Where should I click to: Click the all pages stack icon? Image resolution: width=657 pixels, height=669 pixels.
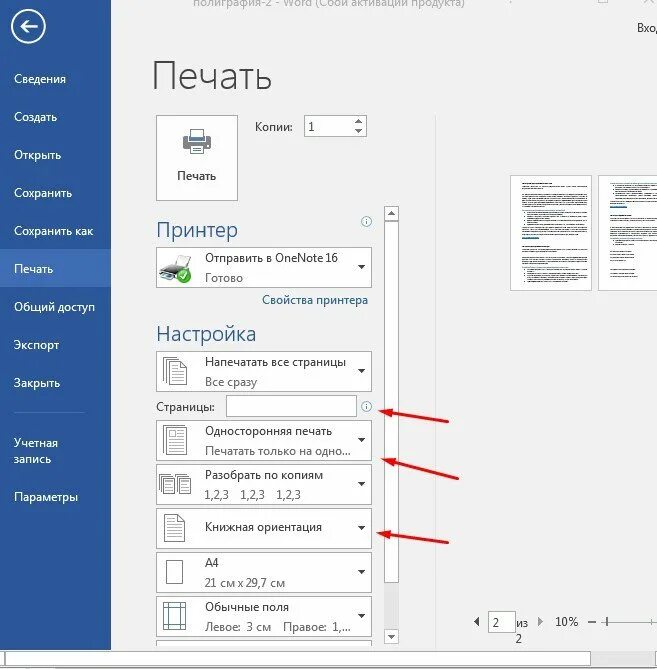[174, 371]
